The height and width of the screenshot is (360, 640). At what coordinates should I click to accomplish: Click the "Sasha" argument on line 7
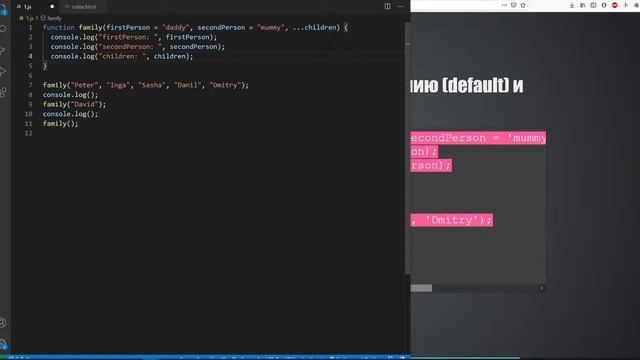point(152,85)
